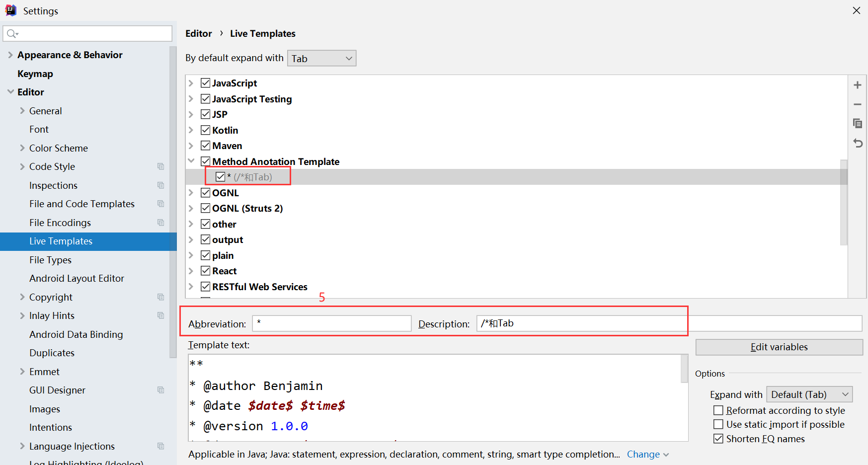Open the File Types settings page
The image size is (868, 465).
(x=50, y=260)
